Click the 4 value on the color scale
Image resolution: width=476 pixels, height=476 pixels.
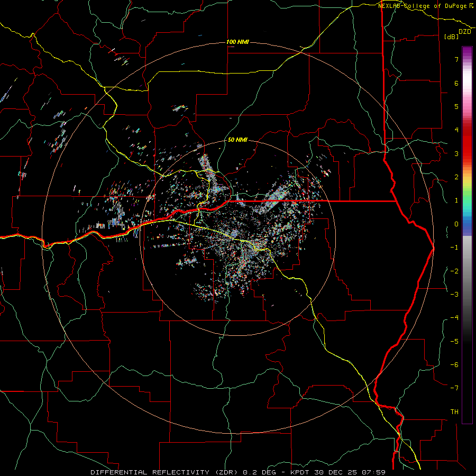456,130
